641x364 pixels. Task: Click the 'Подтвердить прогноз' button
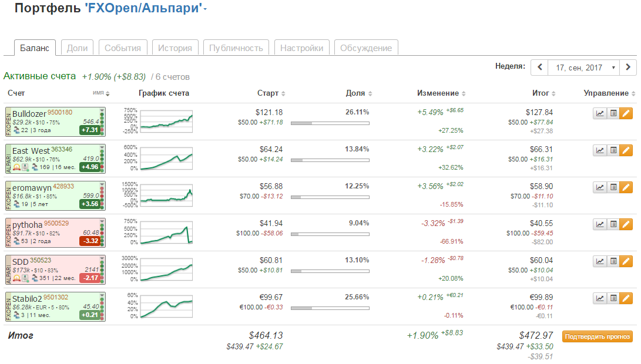click(x=598, y=336)
